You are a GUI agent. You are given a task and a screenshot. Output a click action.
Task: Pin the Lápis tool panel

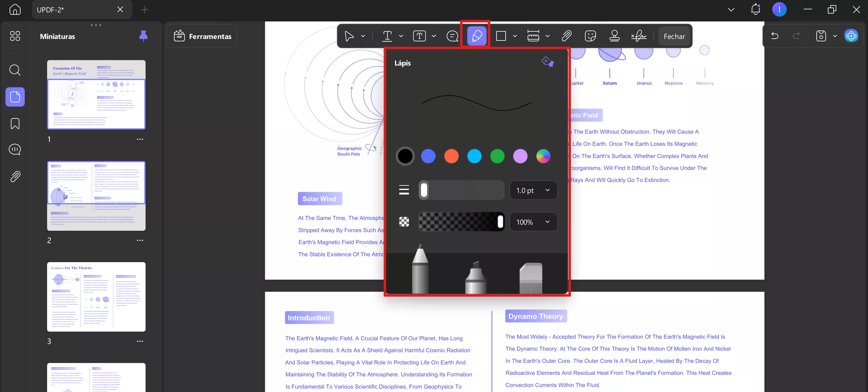pos(548,62)
